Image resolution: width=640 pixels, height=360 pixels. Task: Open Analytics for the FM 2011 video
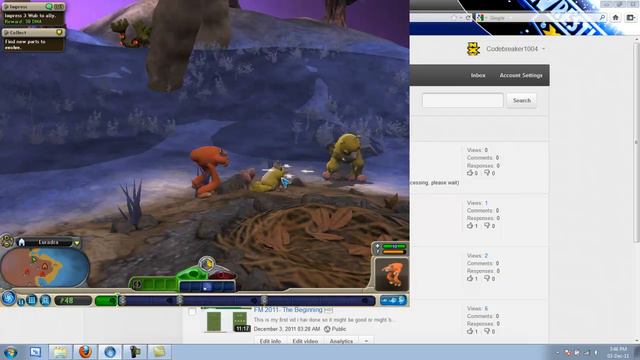click(x=341, y=341)
